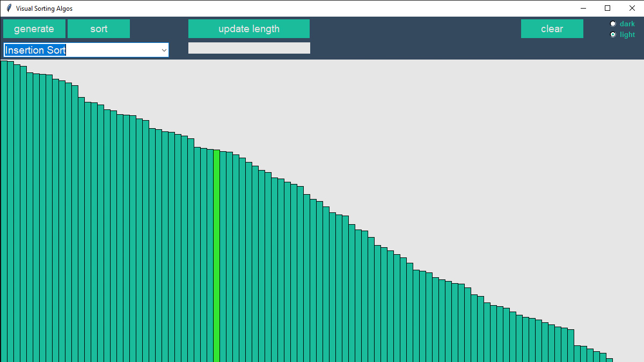Select the light theme radio button
The height and width of the screenshot is (362, 644).
tap(613, 34)
